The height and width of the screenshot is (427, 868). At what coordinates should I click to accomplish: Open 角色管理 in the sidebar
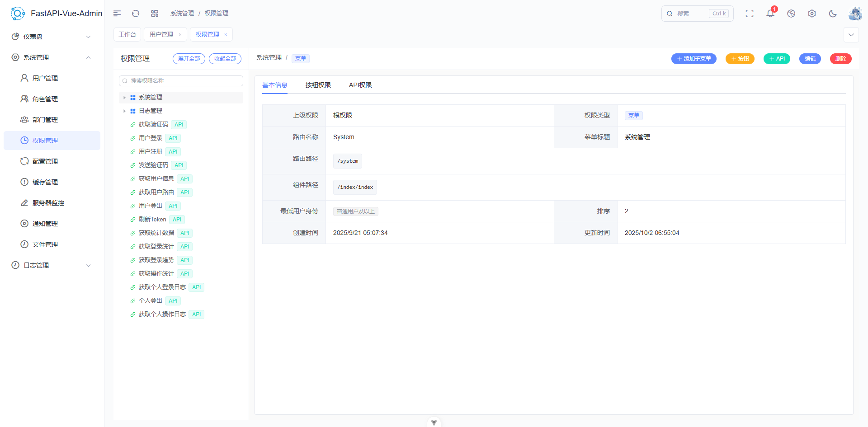pos(45,99)
